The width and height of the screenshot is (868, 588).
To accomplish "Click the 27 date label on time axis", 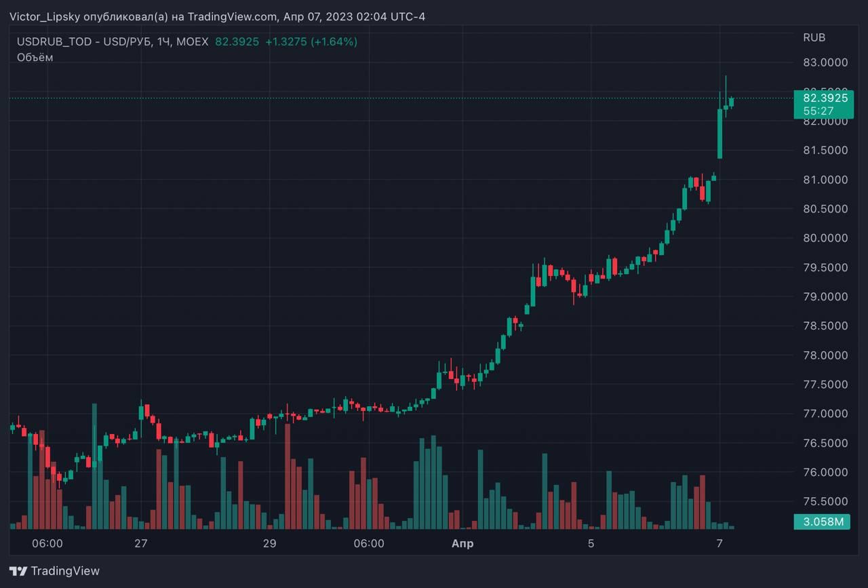I will [x=140, y=544].
